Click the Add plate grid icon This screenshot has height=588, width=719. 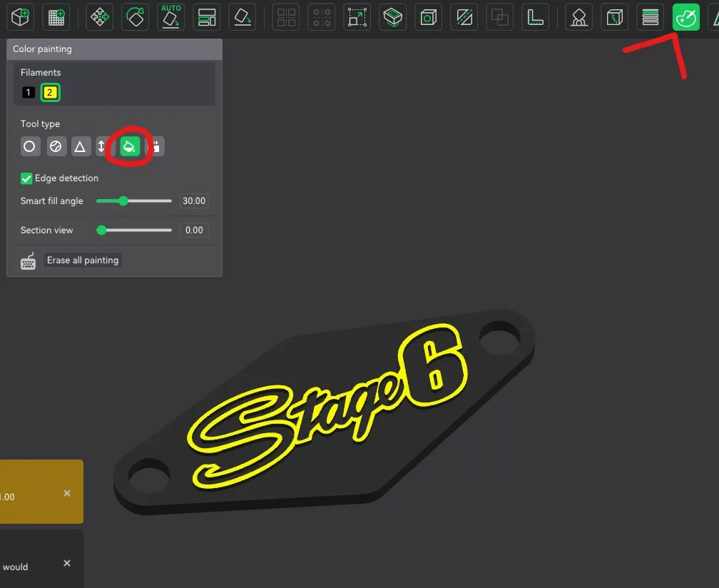pyautogui.click(x=56, y=17)
